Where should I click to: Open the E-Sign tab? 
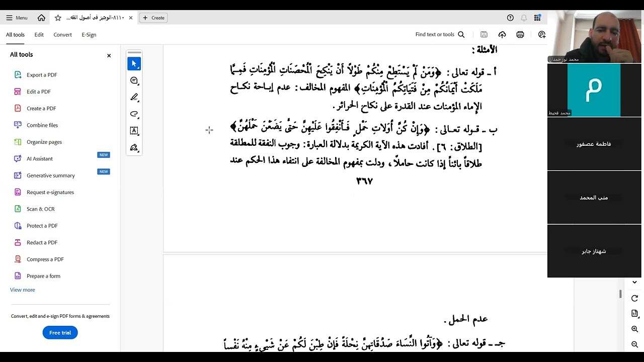point(89,35)
